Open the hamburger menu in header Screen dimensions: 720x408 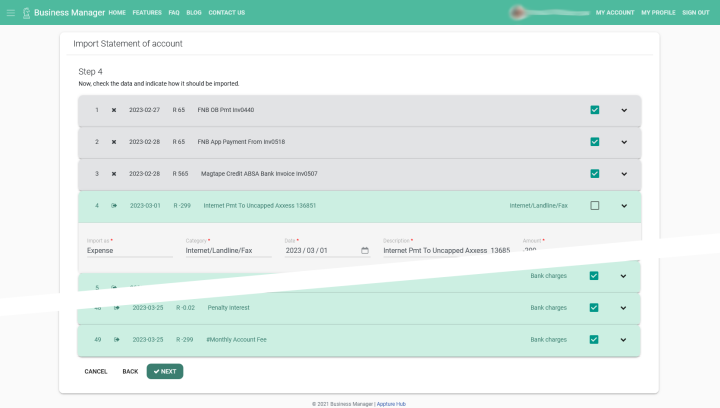11,13
